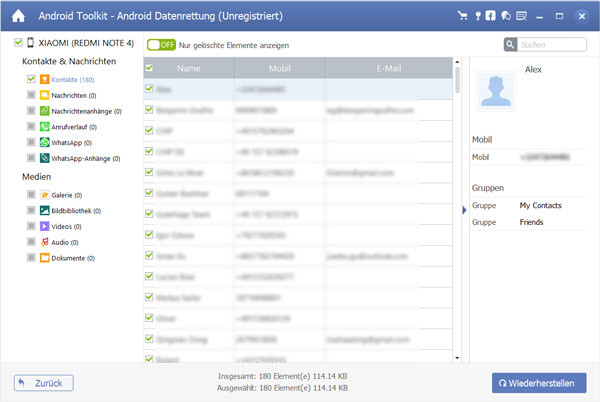Check the Audio (0) checkbox

point(31,241)
